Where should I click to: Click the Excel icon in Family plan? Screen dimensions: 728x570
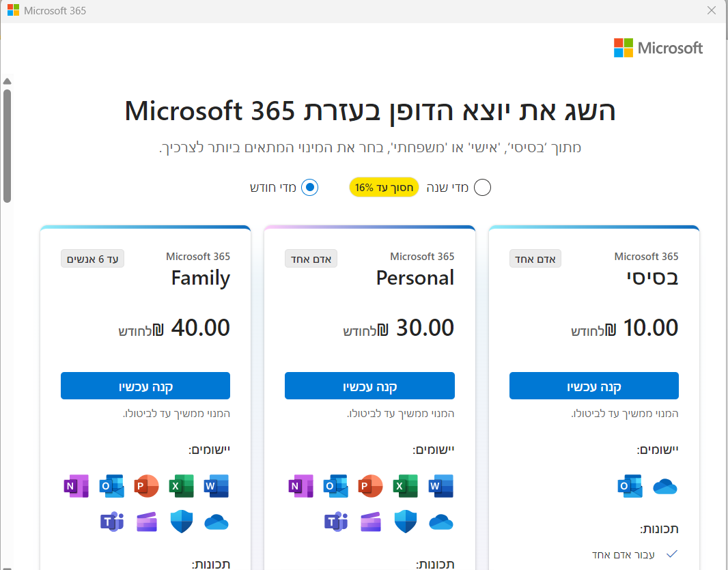[x=182, y=486]
